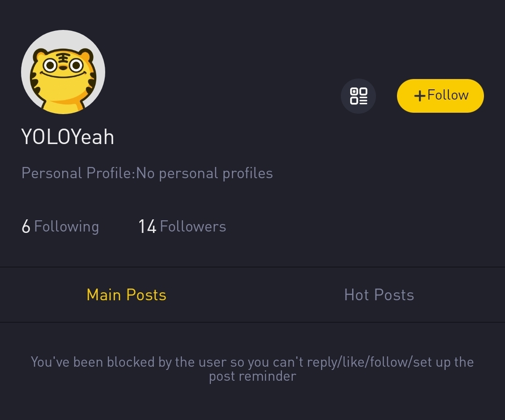View the 14 Followers list
The width and height of the screenshot is (505, 420).
coord(182,226)
